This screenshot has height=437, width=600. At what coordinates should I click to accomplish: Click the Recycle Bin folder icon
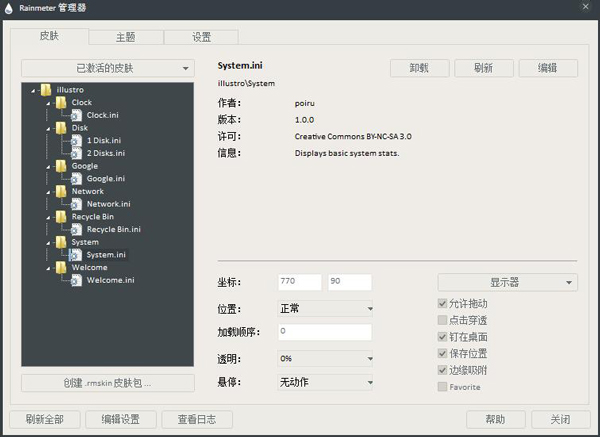(61, 217)
